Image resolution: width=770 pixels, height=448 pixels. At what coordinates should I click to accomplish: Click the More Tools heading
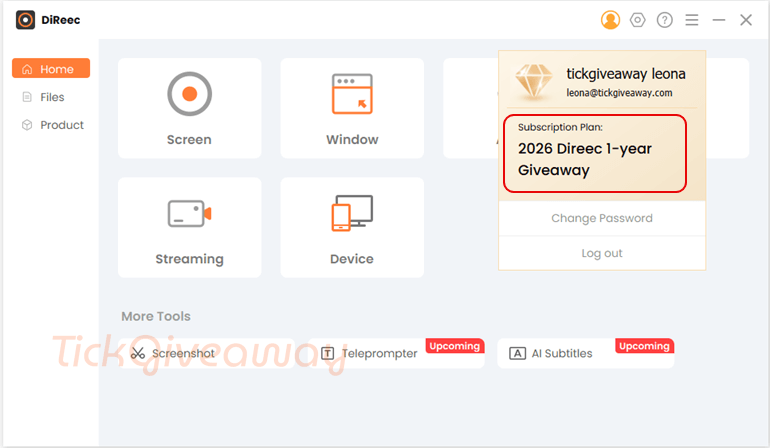pos(156,316)
